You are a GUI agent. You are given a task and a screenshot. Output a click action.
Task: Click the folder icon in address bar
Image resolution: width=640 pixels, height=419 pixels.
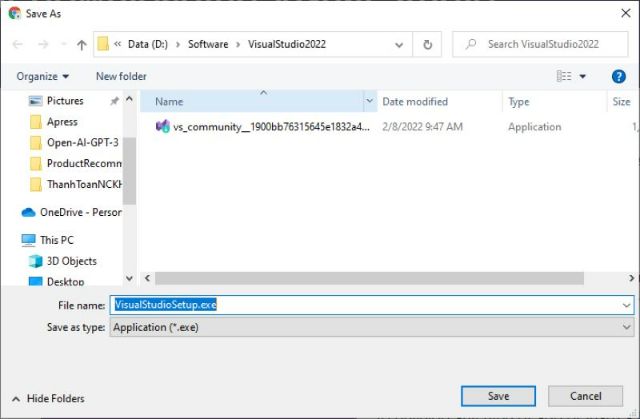(103, 44)
